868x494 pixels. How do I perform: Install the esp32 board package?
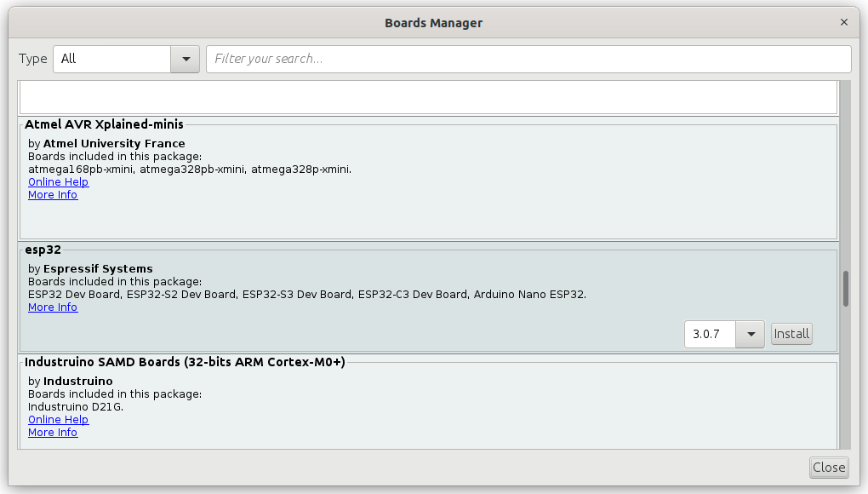pyautogui.click(x=791, y=334)
